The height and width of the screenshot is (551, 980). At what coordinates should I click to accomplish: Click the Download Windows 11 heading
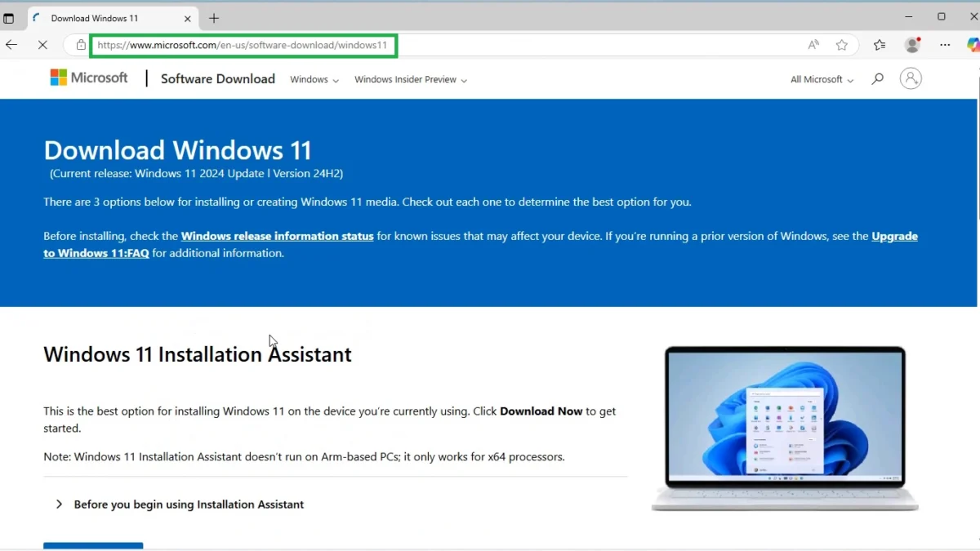(x=177, y=150)
